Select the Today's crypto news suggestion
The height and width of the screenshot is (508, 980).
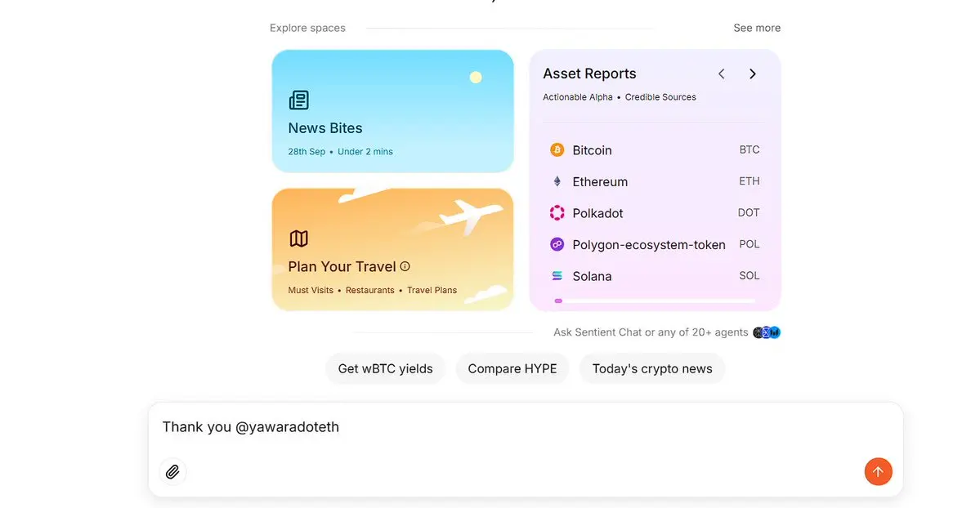point(652,368)
